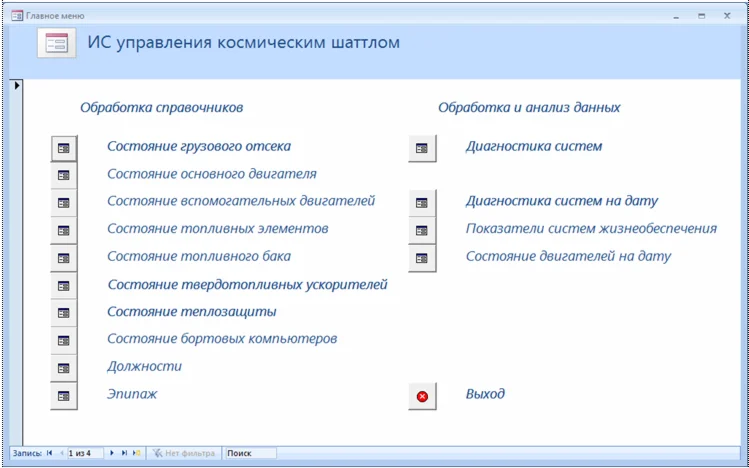The height and width of the screenshot is (468, 749).
Task: Click the Диагностика систем на дату label
Action: [x=562, y=201]
